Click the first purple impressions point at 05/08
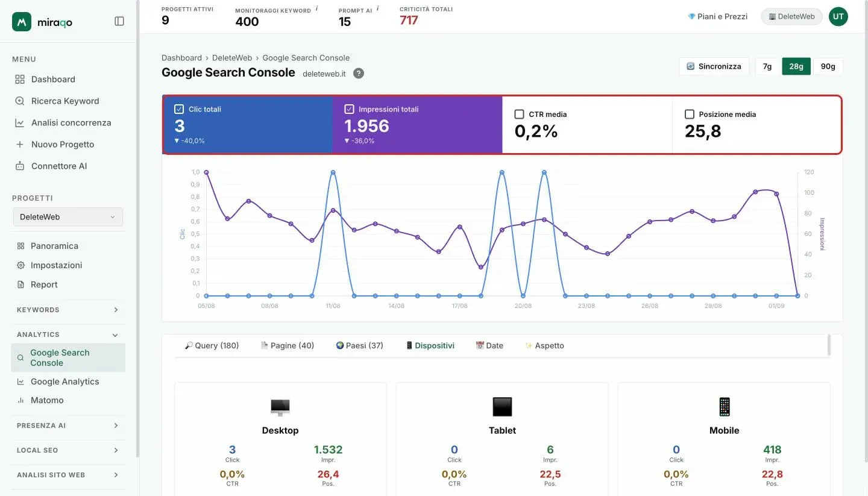868x496 pixels. pyautogui.click(x=206, y=172)
